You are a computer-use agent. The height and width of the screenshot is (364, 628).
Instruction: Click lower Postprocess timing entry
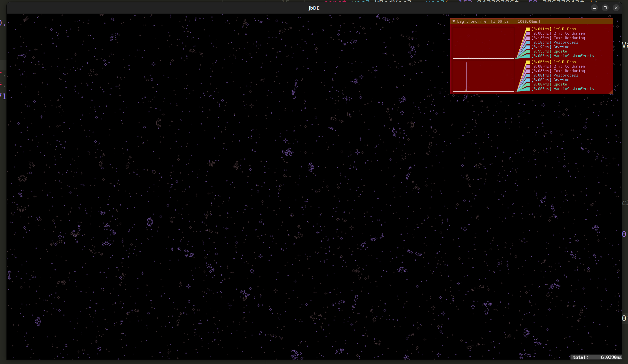(x=555, y=75)
